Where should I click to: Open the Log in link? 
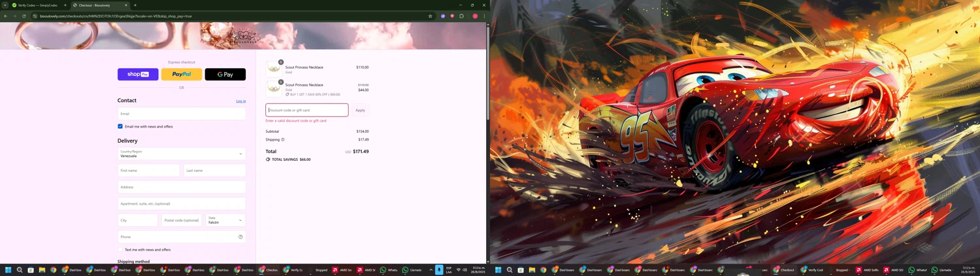(241, 101)
